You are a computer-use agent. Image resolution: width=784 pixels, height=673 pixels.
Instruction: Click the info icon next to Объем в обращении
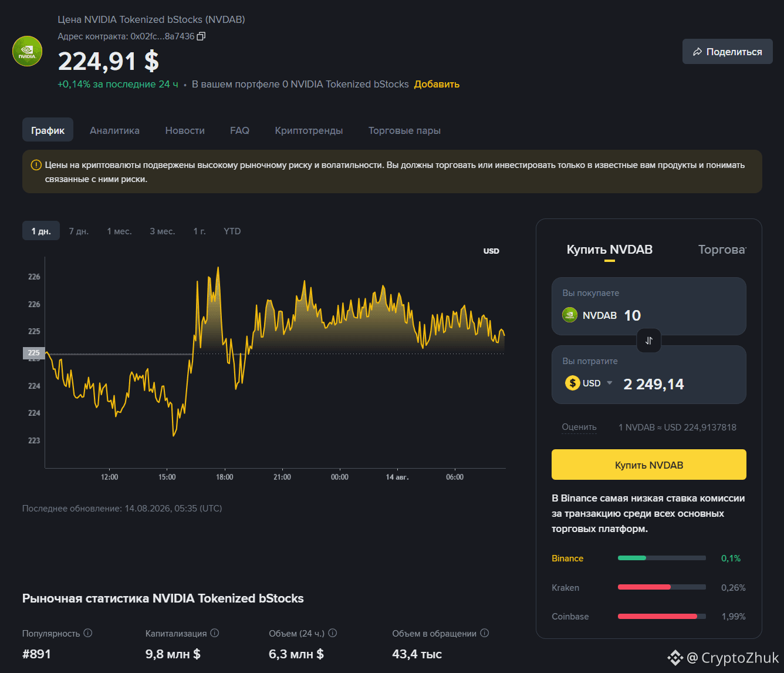pos(485,633)
